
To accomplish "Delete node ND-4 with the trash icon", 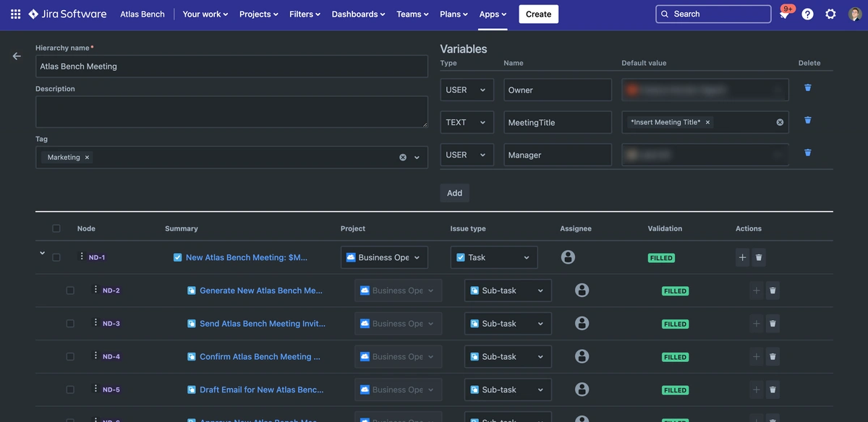I will coord(773,356).
